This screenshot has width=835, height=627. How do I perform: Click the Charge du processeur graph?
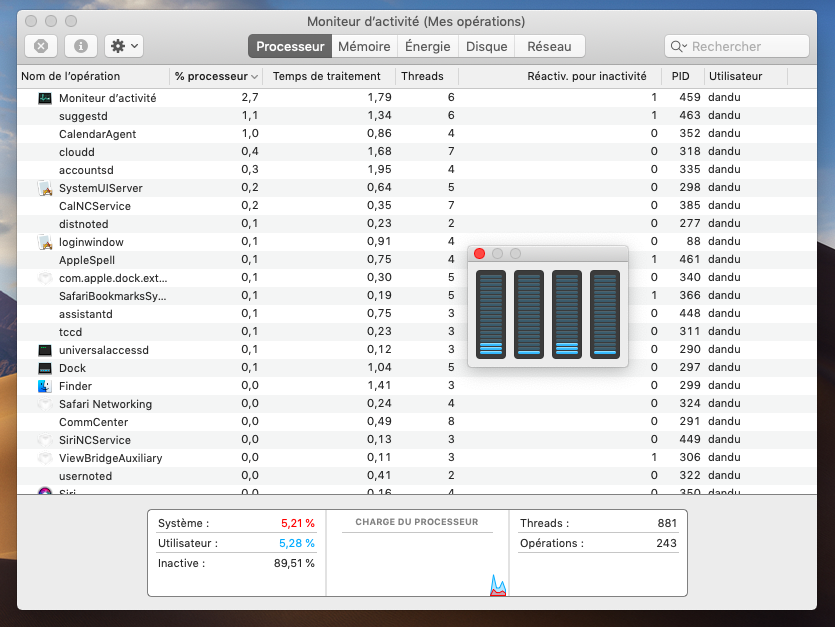pos(417,554)
